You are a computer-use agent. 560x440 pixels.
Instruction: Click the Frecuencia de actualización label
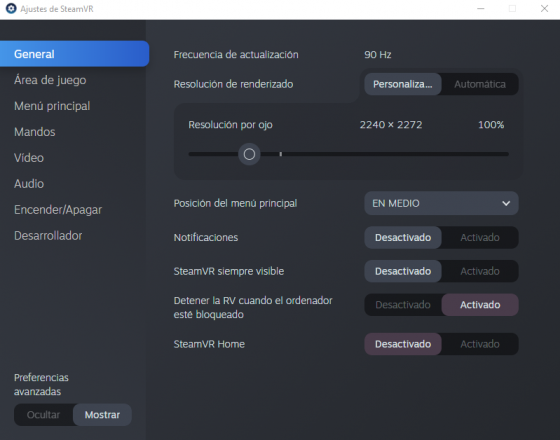pos(236,55)
